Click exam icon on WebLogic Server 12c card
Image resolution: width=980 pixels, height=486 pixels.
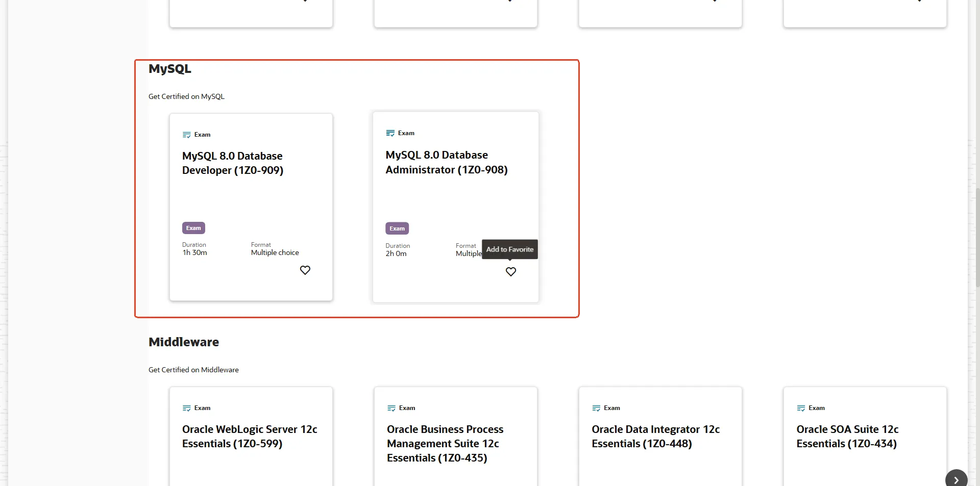[187, 408]
